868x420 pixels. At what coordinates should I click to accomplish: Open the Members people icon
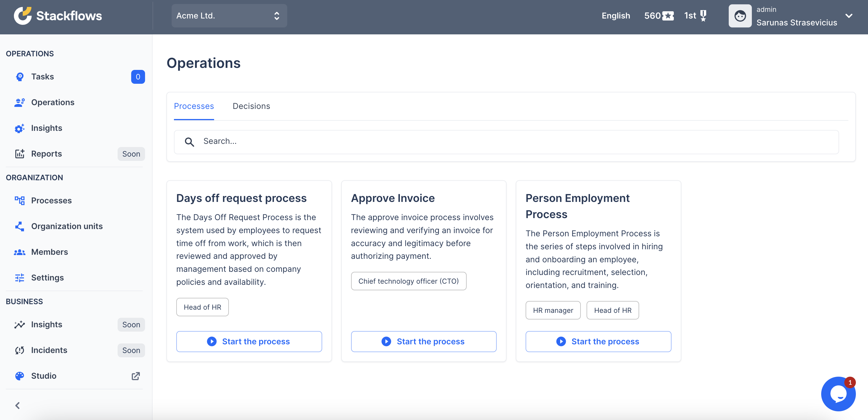20,252
